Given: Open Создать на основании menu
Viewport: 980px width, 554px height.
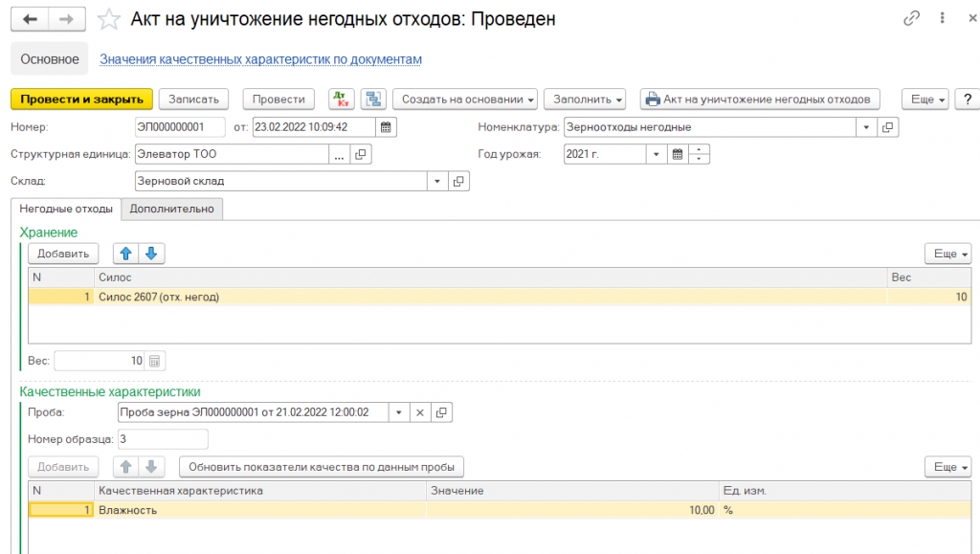Looking at the screenshot, I should [464, 99].
